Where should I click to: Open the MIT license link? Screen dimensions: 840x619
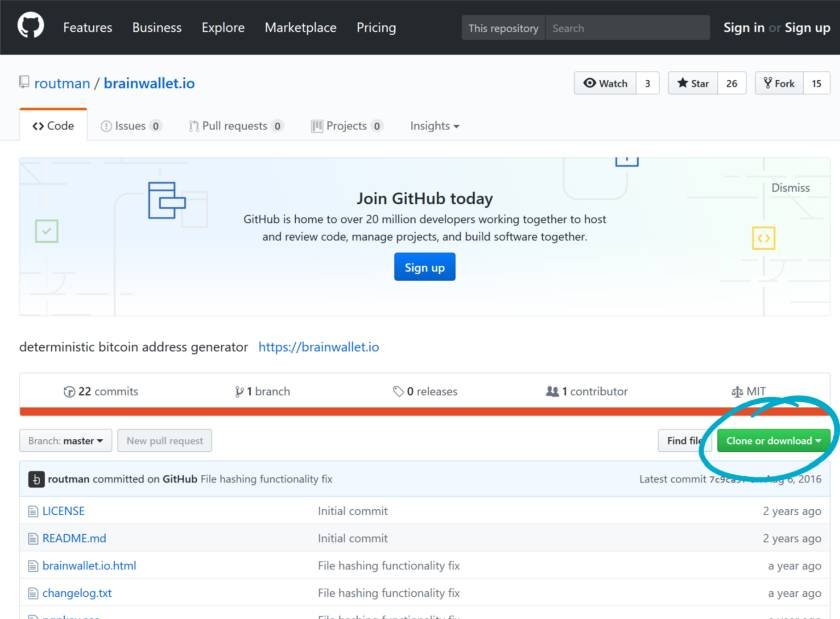(x=748, y=392)
